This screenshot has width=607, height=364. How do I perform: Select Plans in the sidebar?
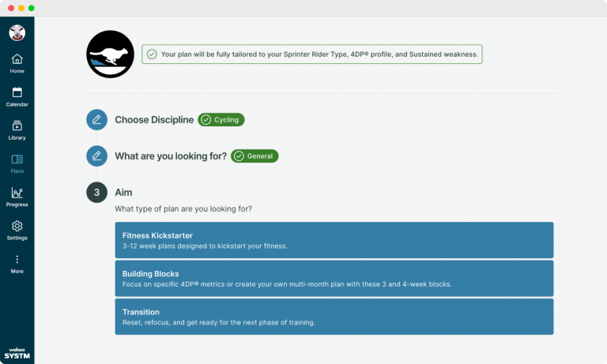click(17, 163)
